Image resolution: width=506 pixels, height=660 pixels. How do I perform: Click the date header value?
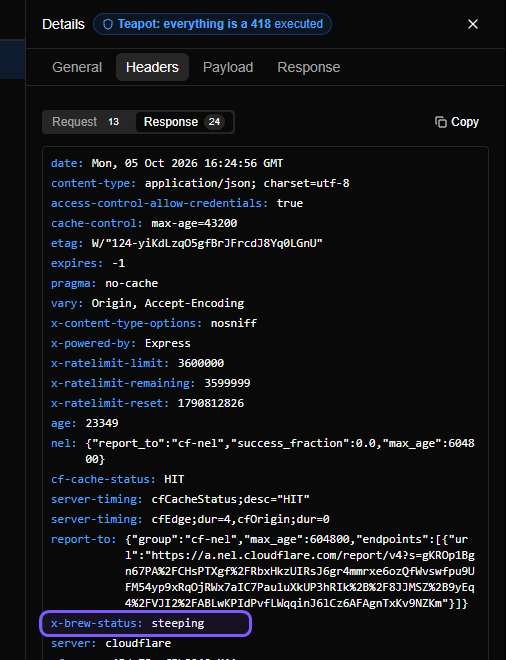(x=187, y=163)
